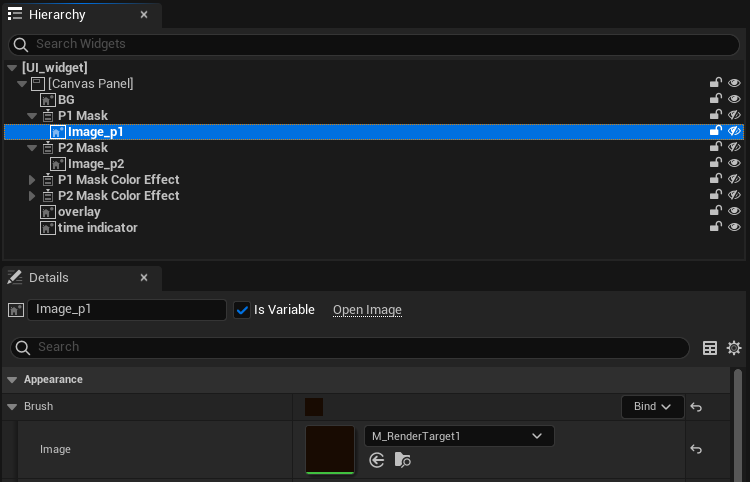Select Image_p2 in the hierarchy

(95, 163)
